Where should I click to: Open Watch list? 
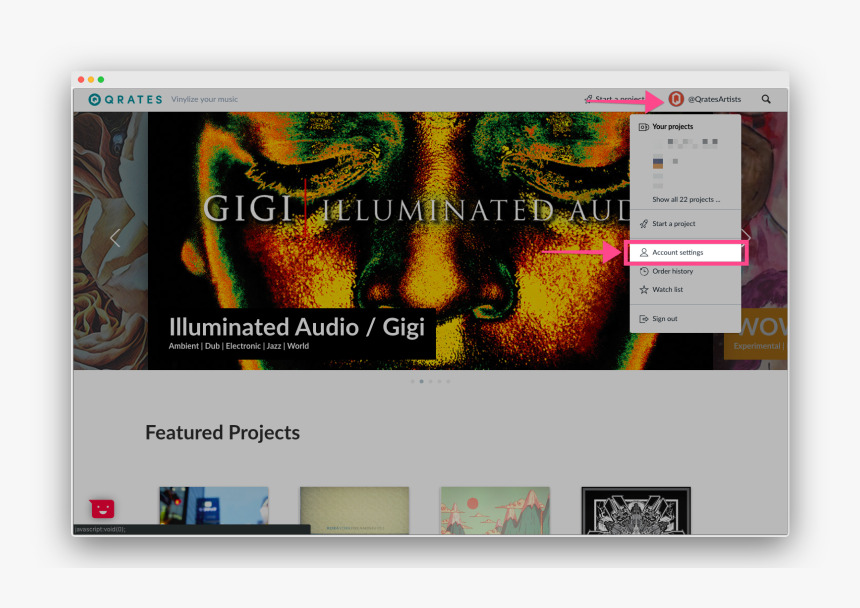pos(667,289)
